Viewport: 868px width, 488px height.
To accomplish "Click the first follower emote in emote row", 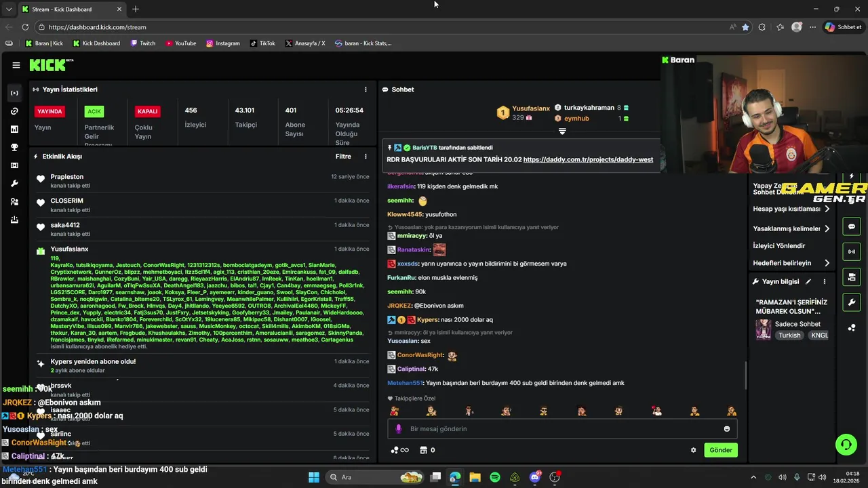I will [394, 411].
